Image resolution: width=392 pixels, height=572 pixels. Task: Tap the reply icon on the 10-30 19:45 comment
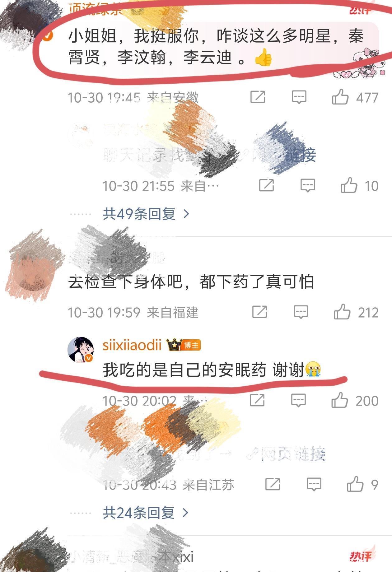pyautogui.click(x=299, y=97)
